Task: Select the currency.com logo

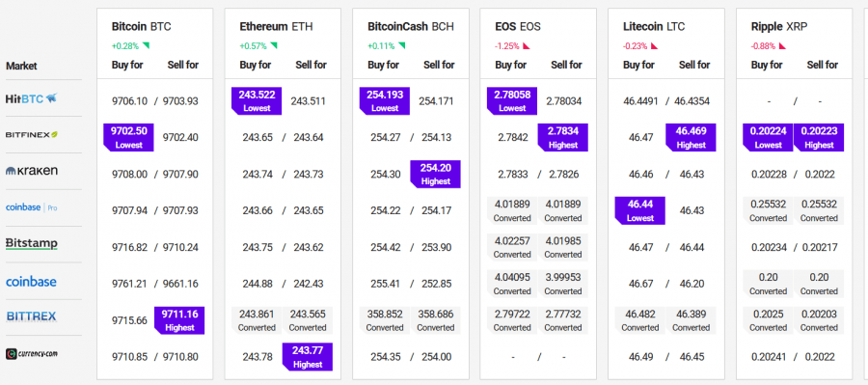Action: point(32,353)
